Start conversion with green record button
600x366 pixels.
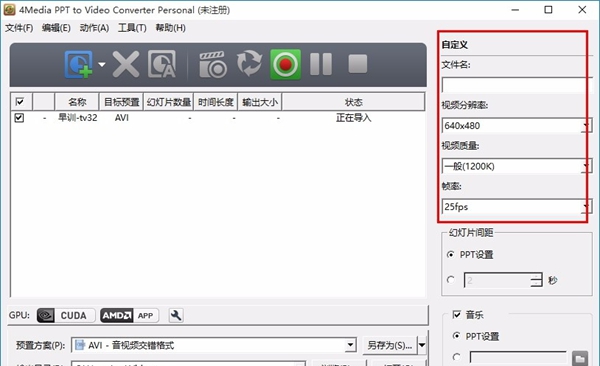point(285,64)
